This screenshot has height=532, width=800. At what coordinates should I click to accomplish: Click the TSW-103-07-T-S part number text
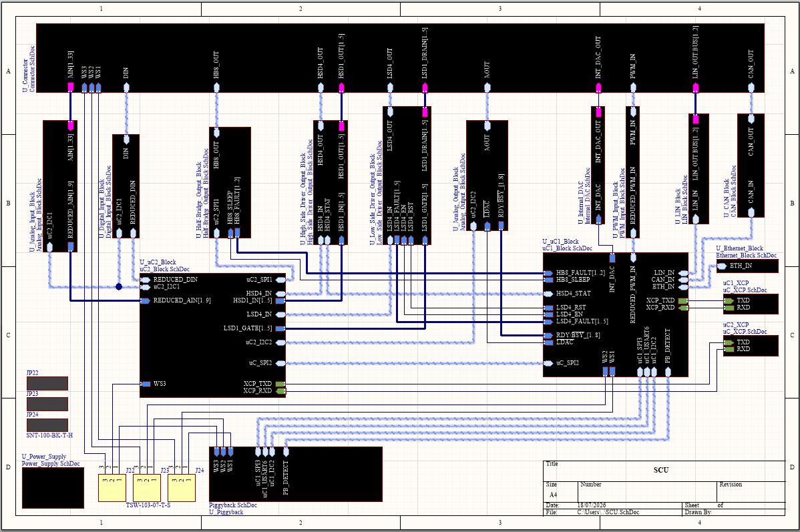point(148,505)
